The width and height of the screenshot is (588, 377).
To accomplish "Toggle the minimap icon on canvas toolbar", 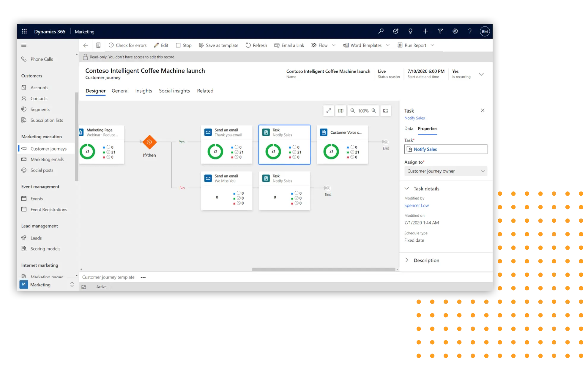I will pyautogui.click(x=341, y=111).
